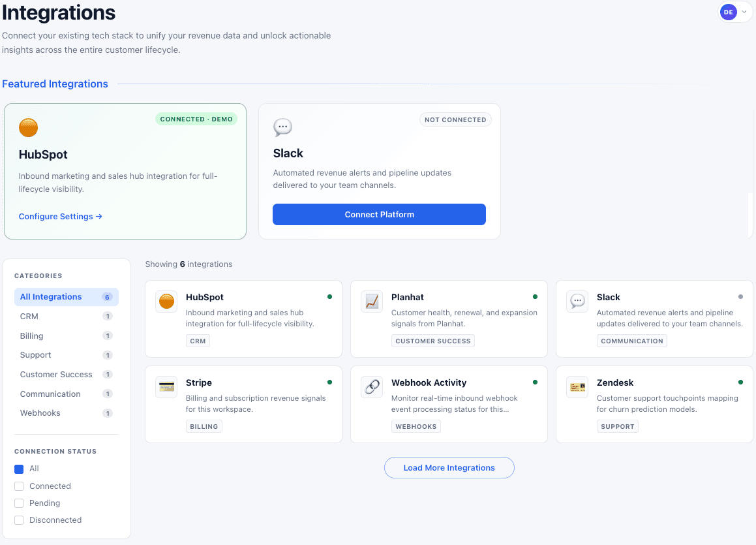Click the green status dot on the HubSpot grid card
This screenshot has height=545, width=756.
tap(330, 296)
